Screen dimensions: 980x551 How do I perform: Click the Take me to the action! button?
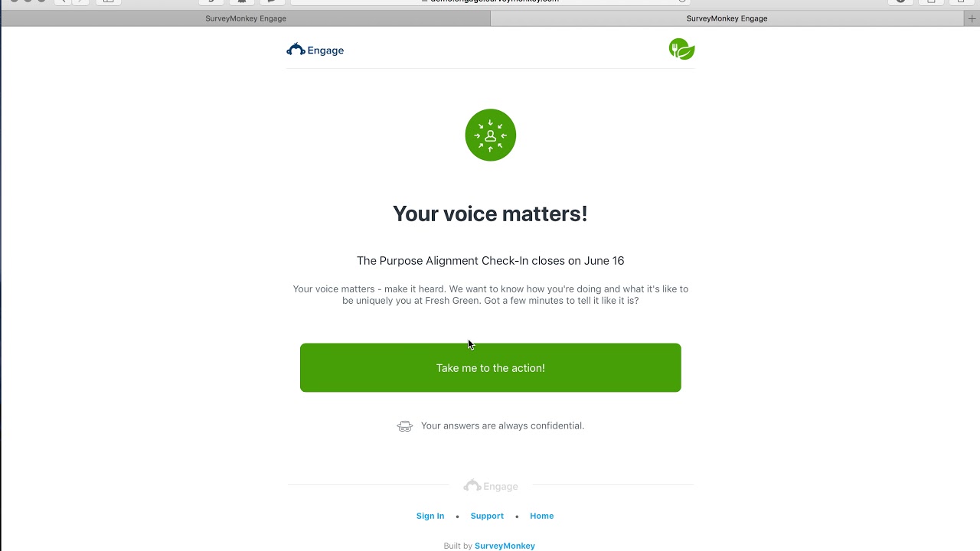coord(491,368)
